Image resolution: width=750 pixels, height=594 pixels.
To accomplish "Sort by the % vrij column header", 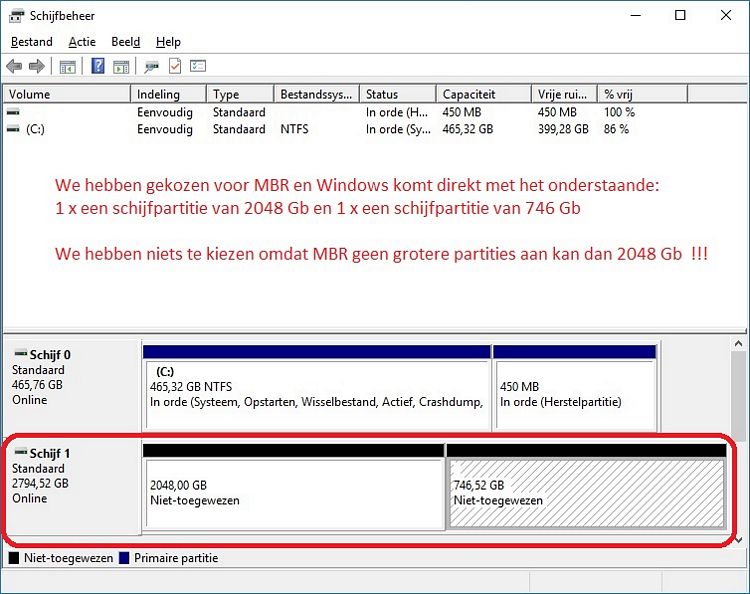I will coord(643,94).
